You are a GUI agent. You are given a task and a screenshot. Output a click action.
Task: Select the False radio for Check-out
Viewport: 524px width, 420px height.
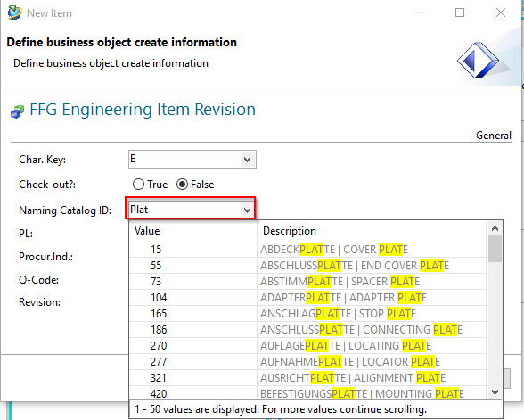point(182,185)
